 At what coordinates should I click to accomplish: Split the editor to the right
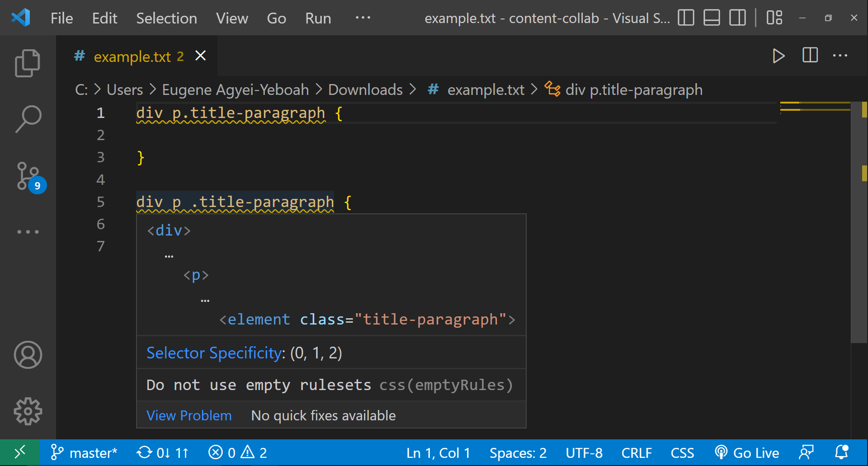point(810,56)
